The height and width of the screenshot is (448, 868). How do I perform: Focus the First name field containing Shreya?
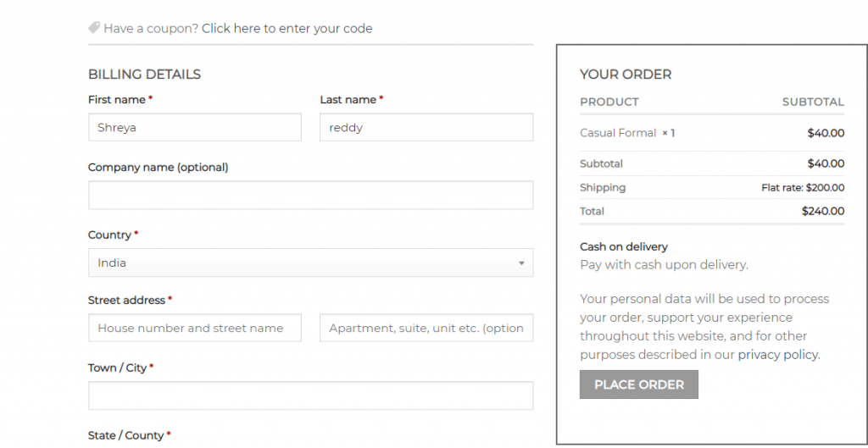pos(195,127)
